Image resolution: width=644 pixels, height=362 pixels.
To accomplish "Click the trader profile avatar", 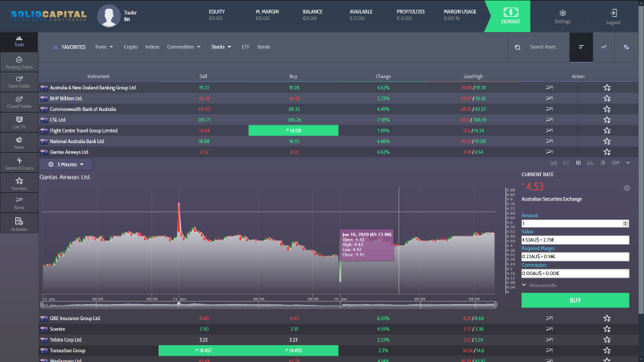I will [x=109, y=16].
